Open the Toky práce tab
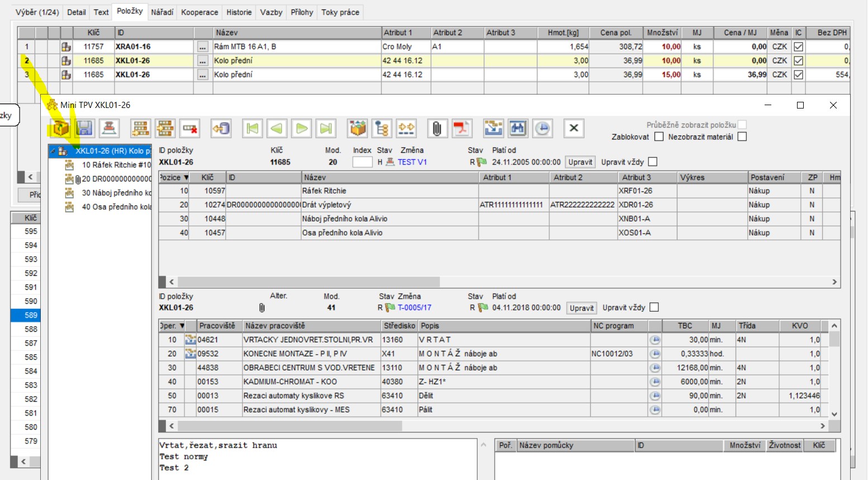Image resolution: width=868 pixels, height=480 pixels. click(x=340, y=12)
